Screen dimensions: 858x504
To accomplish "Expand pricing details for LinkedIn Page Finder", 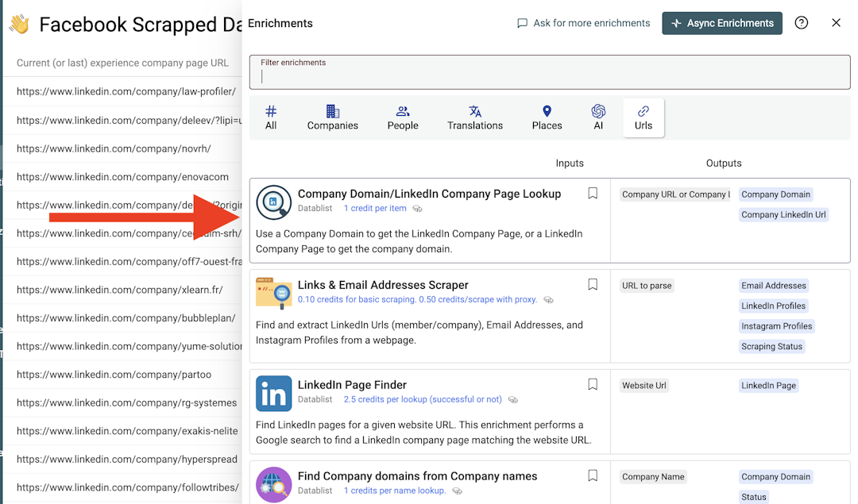I will click(x=513, y=400).
